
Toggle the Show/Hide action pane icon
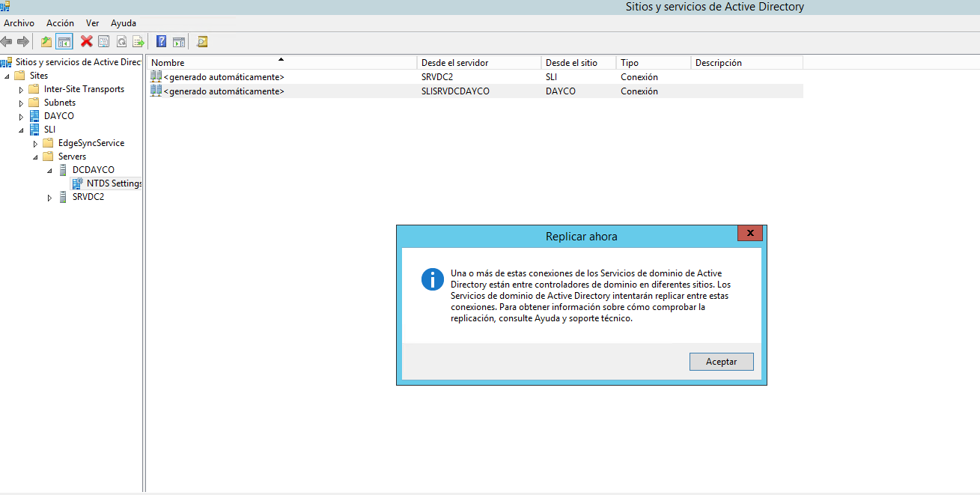[x=179, y=42]
